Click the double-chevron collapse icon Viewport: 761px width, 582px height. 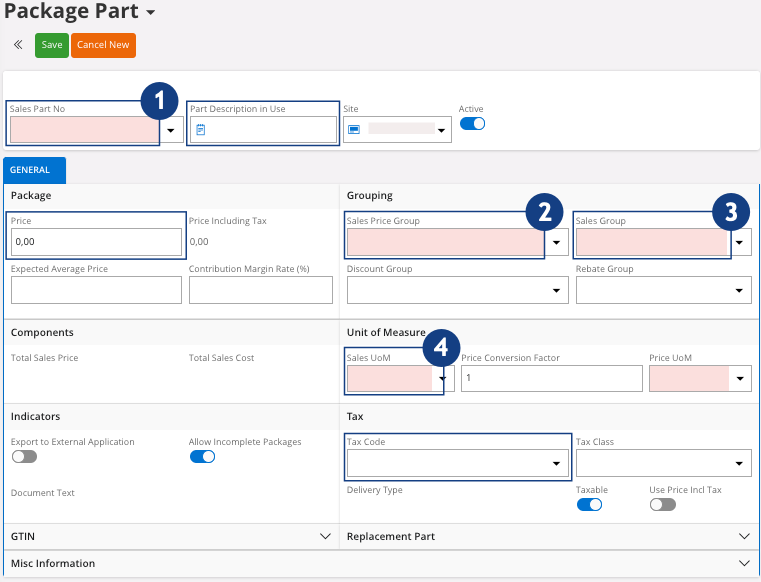click(18, 45)
